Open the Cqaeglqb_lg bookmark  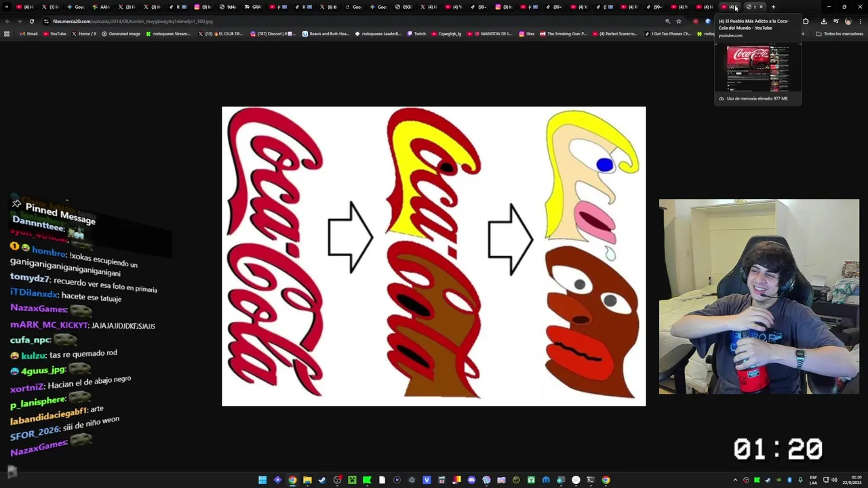446,34
